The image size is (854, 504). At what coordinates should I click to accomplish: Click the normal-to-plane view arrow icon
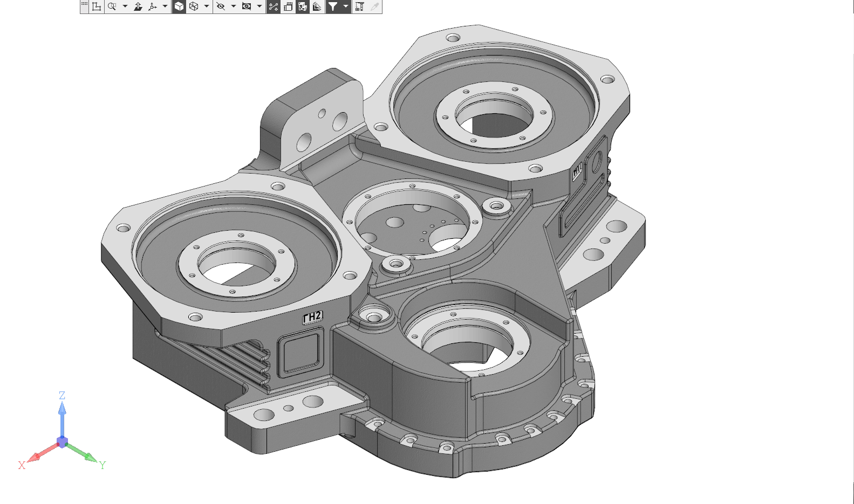[x=138, y=6]
